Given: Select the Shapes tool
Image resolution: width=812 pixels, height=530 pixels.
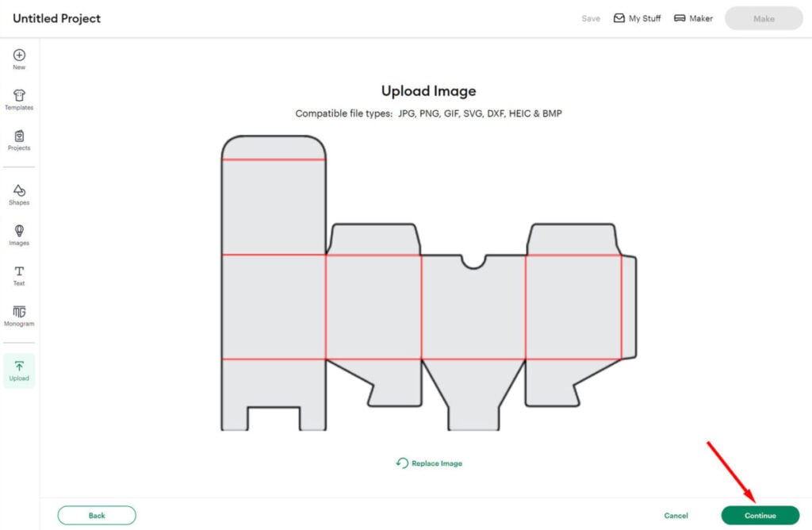Looking at the screenshot, I should (19, 191).
